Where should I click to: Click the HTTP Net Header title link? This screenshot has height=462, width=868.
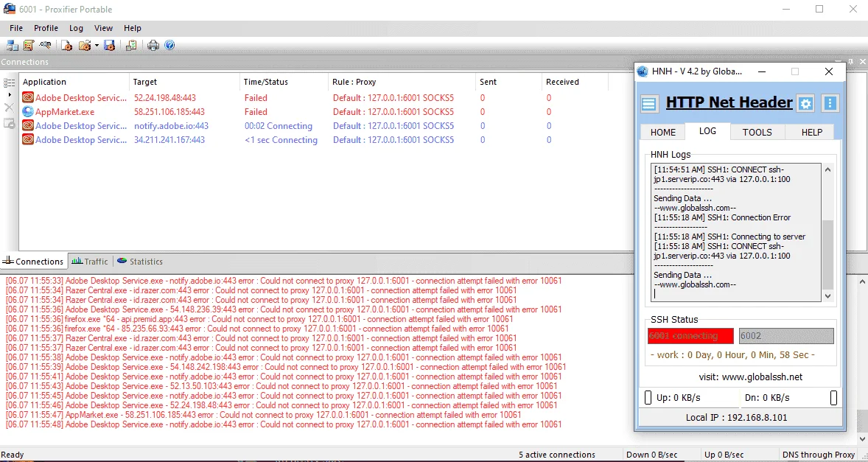click(x=729, y=102)
